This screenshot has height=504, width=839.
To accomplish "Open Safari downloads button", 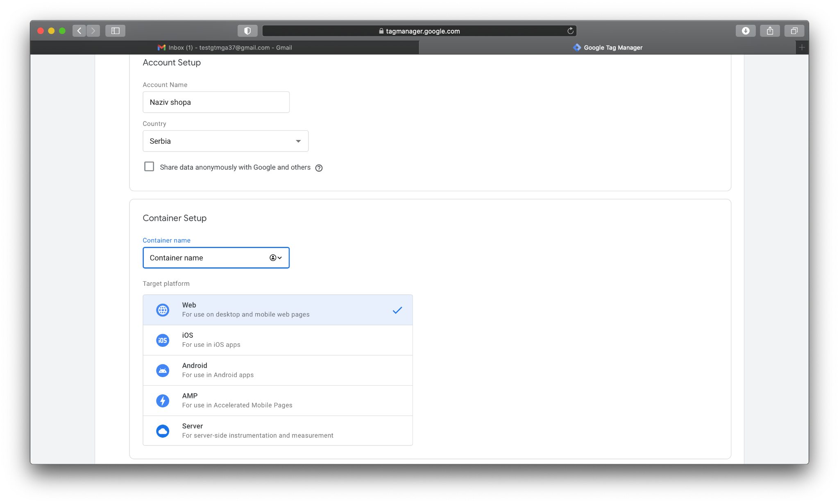I will point(746,31).
